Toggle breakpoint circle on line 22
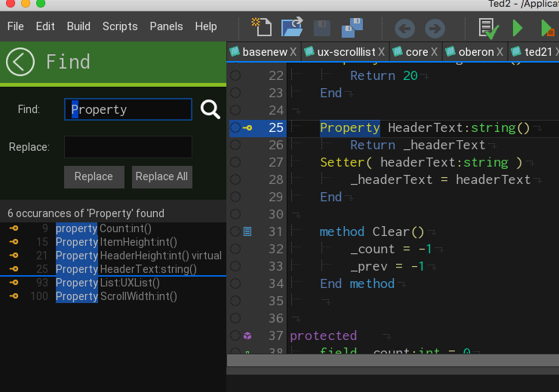 coord(235,75)
